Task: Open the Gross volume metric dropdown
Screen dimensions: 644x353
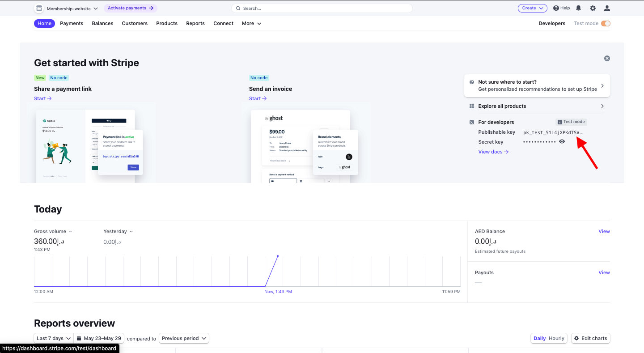Action: [x=53, y=231]
